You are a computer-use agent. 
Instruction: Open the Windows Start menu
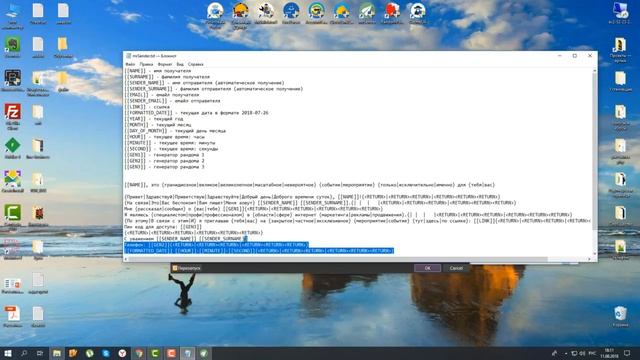tap(7, 353)
